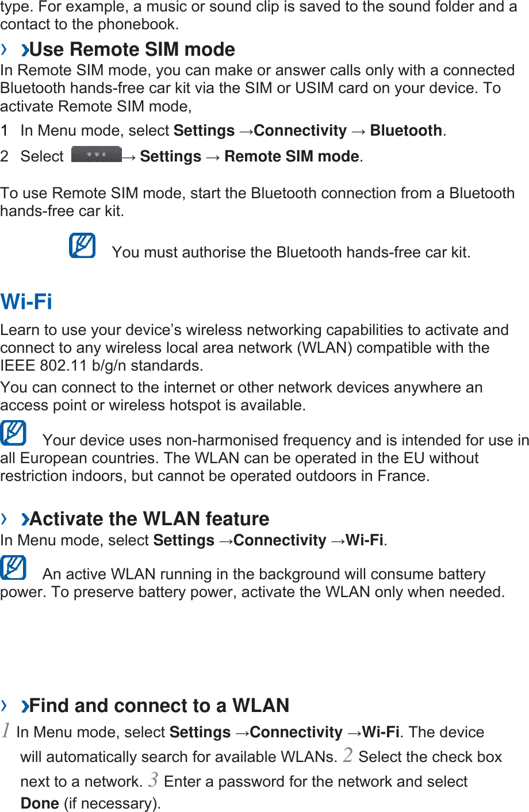The width and height of the screenshot is (529, 812).
Task: Click the italic step number 3 before Enter a password
Action: (x=153, y=780)
